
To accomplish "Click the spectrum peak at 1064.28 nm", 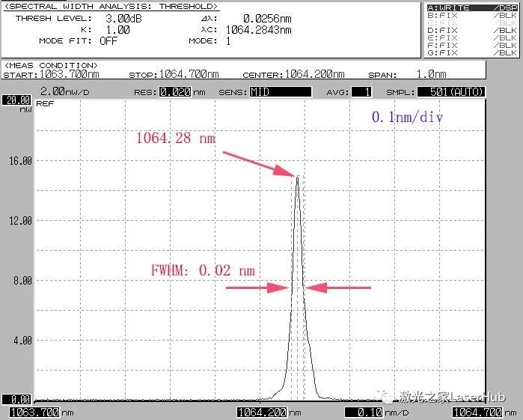I will [298, 177].
